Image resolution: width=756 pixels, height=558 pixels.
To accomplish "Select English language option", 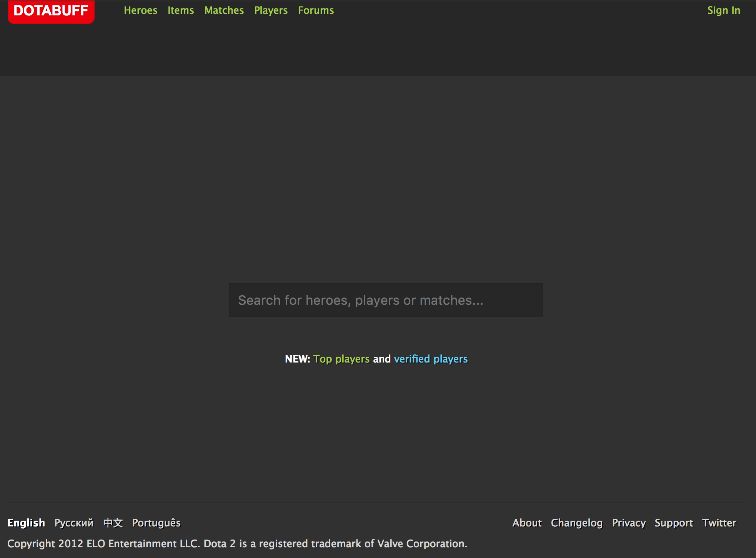I will [27, 523].
